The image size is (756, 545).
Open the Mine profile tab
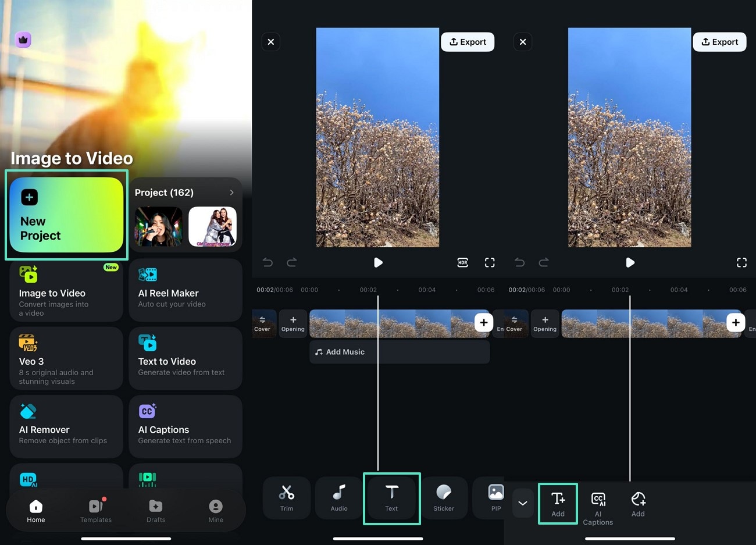tap(216, 510)
